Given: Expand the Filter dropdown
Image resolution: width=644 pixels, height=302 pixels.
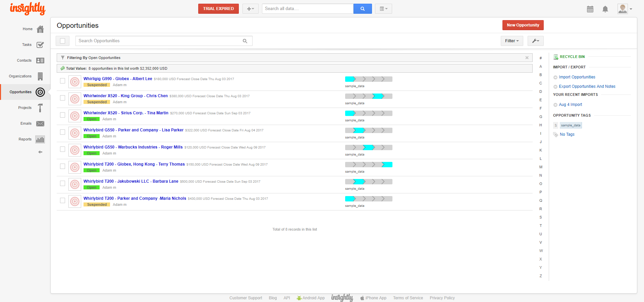Looking at the screenshot, I should [x=512, y=41].
